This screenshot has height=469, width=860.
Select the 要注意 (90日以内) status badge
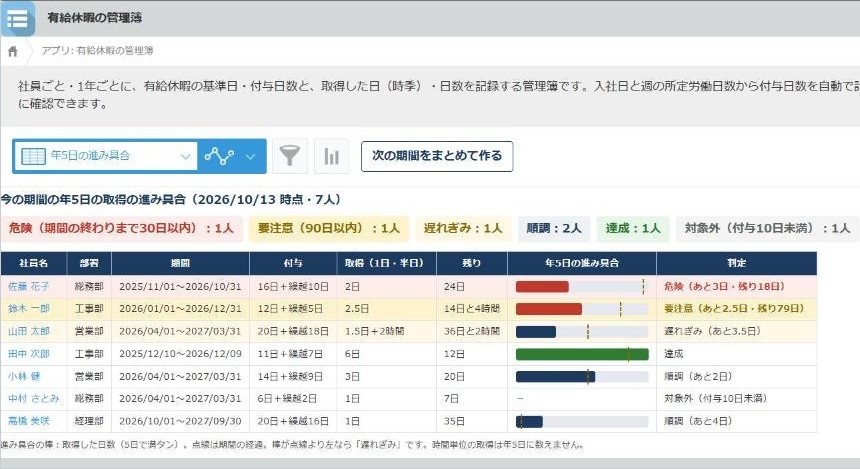coord(329,229)
